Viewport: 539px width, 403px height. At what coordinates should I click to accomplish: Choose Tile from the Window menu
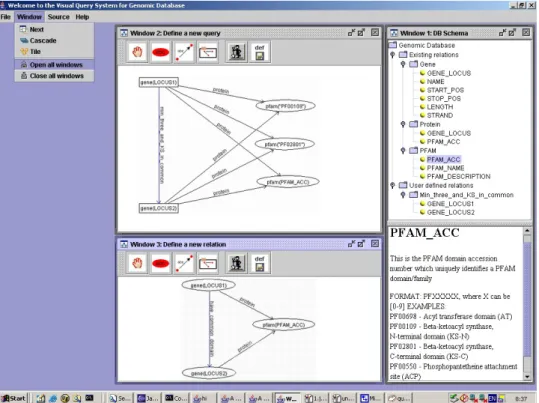point(54,52)
